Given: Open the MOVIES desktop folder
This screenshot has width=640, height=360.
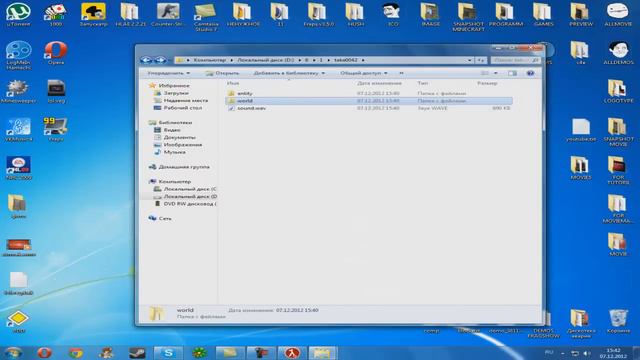Looking at the screenshot, I should (x=580, y=168).
